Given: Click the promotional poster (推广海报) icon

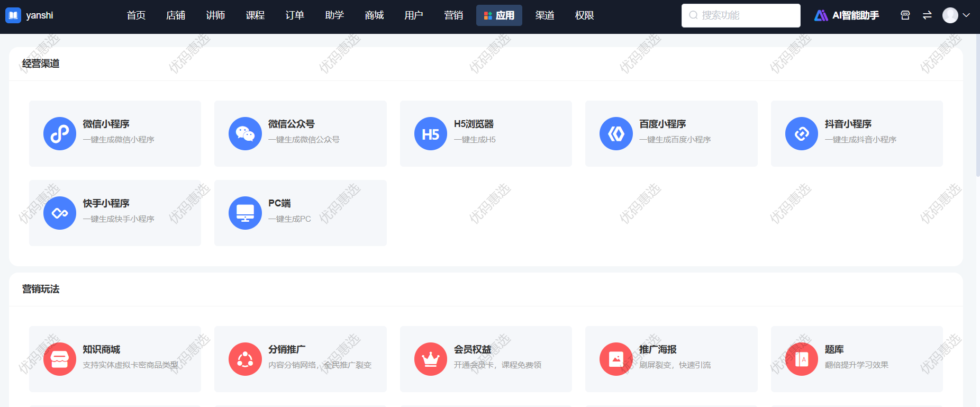Looking at the screenshot, I should coord(616,359).
